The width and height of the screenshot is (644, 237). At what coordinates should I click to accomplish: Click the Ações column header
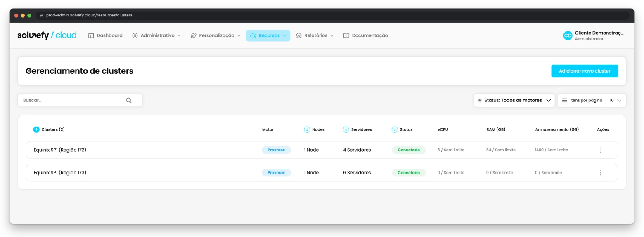[603, 129]
